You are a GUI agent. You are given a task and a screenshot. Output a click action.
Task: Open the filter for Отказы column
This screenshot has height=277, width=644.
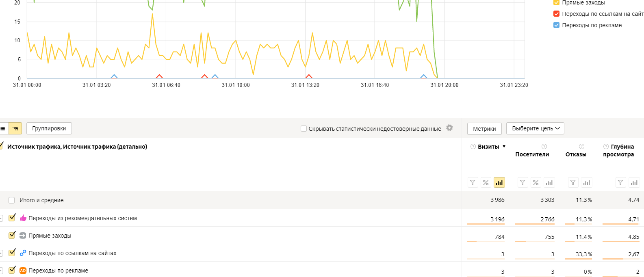tap(573, 183)
